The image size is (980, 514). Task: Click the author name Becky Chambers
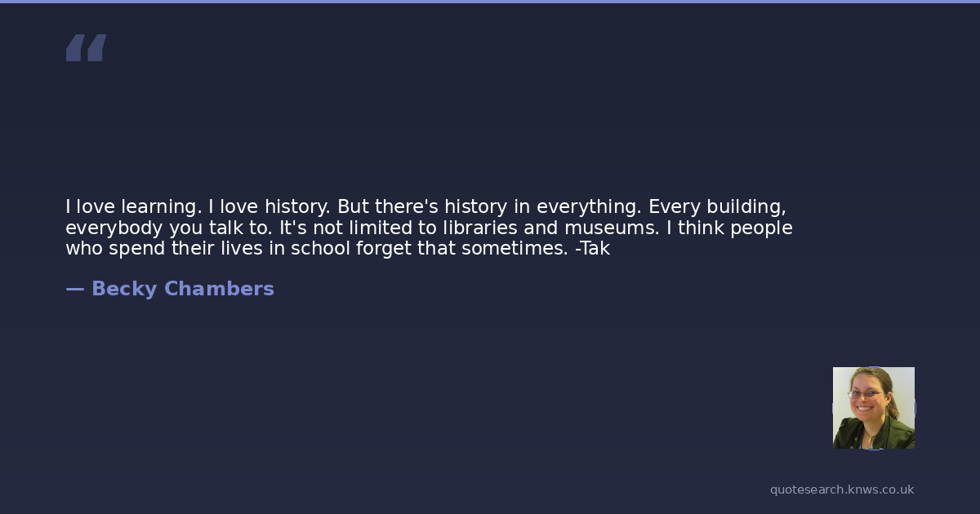(x=183, y=289)
